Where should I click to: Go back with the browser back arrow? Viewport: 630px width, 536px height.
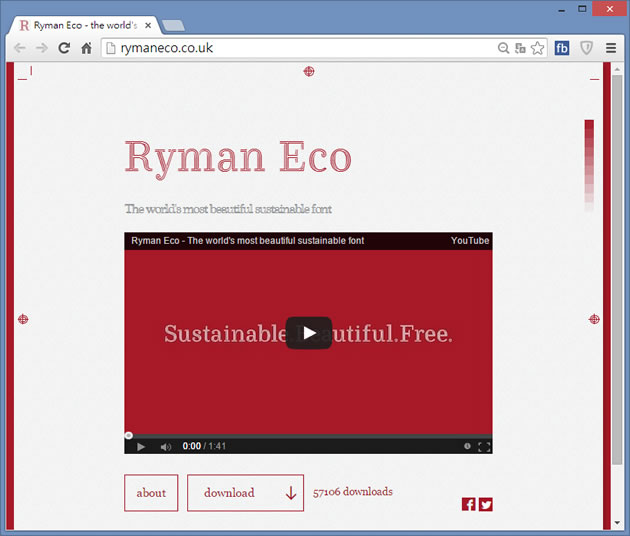[19, 48]
